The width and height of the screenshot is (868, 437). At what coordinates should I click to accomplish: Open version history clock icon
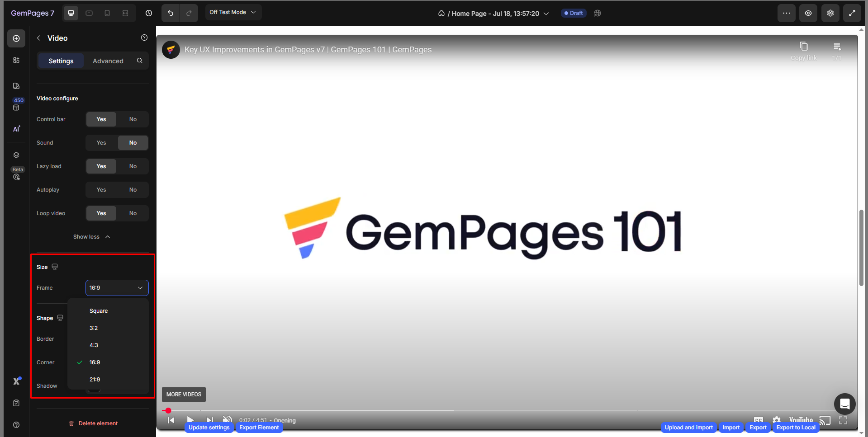(x=149, y=13)
